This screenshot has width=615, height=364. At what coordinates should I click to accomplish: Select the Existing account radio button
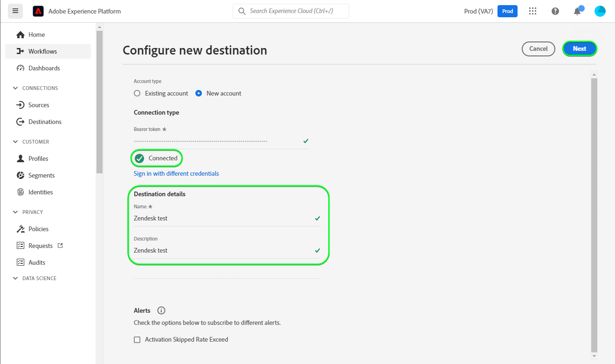(x=137, y=93)
